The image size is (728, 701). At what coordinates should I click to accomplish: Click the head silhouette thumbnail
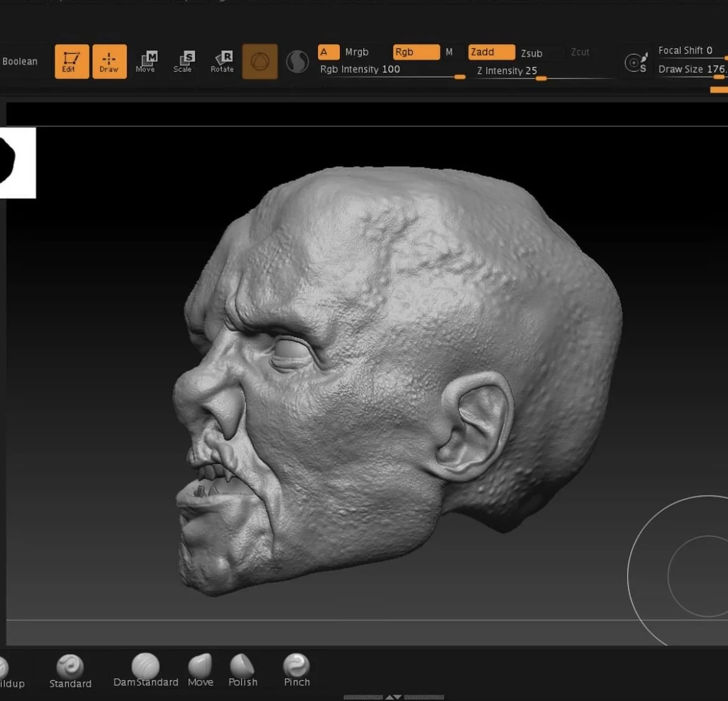(x=17, y=163)
